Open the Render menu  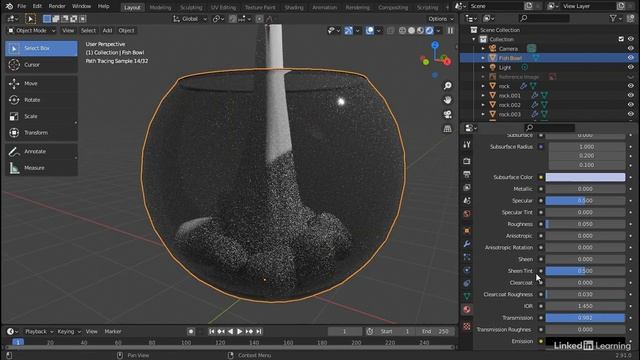tap(57, 6)
